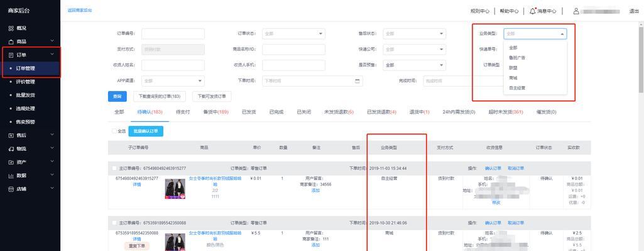Viewport: 644px width, 251px height.
Task: Select 商城 option in dropdown list
Action: point(535,78)
